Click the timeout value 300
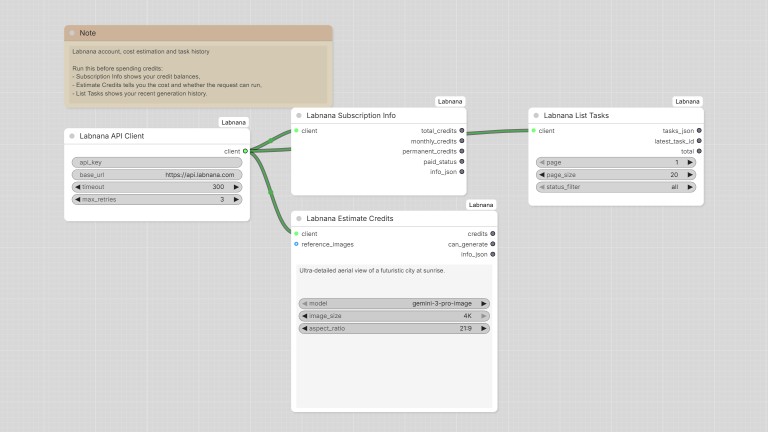Screen dimensions: 768x432 click(x=218, y=187)
